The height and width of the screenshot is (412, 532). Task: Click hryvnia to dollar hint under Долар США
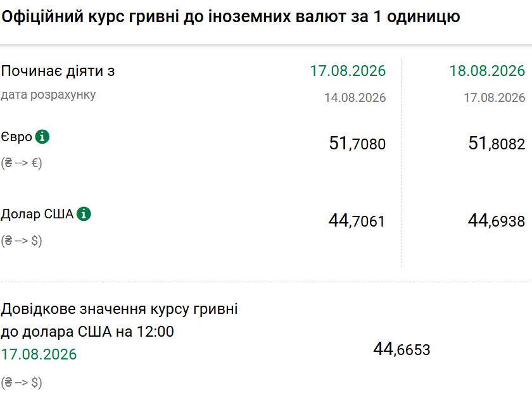tap(22, 240)
